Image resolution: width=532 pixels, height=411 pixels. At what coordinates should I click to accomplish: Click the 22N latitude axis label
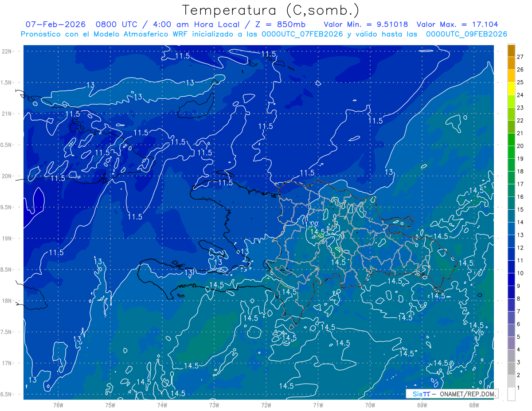7,51
